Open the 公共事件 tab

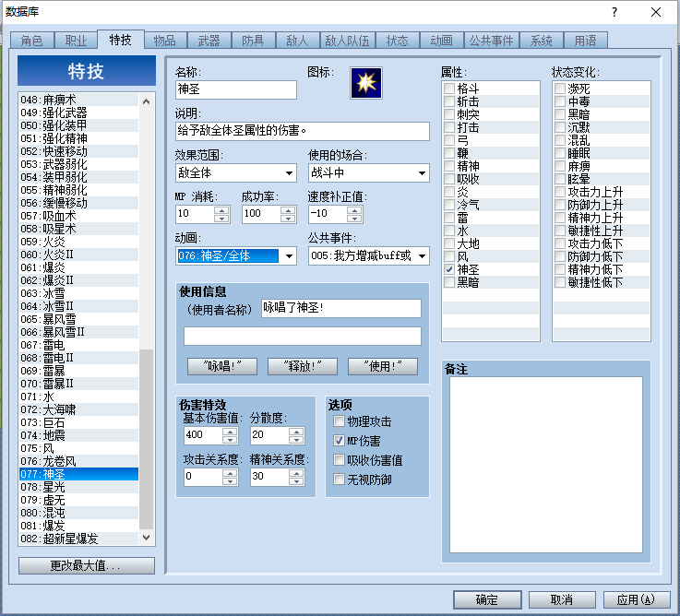[x=491, y=41]
